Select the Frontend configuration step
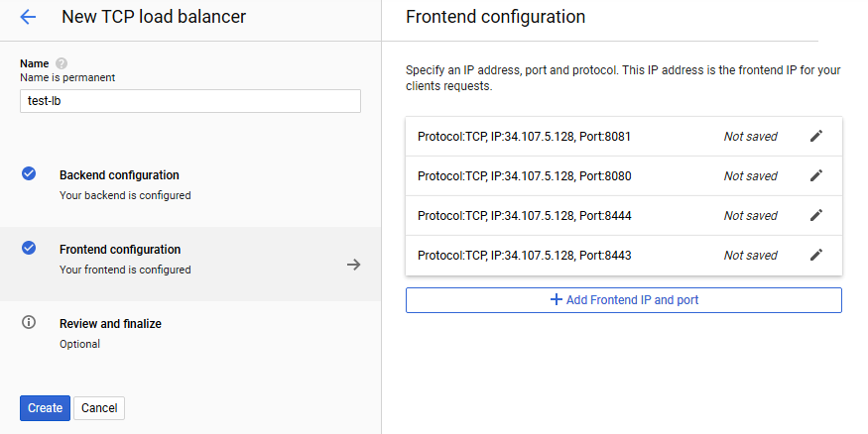The width and height of the screenshot is (868, 434). point(120,250)
